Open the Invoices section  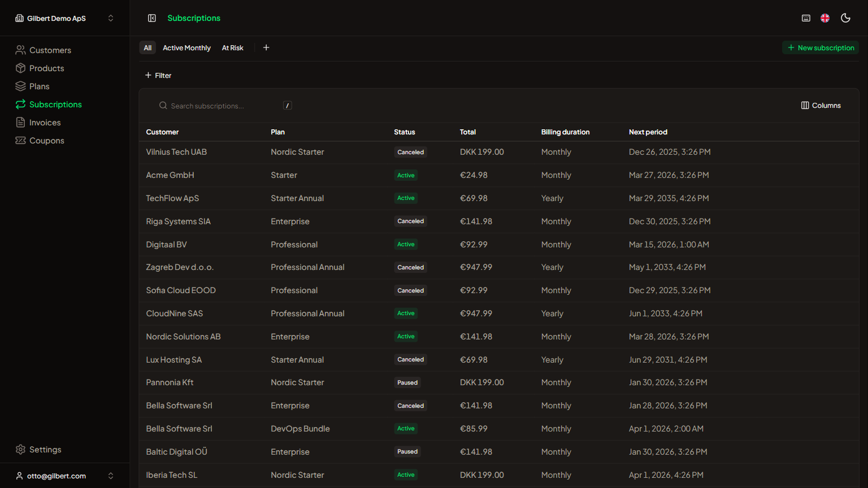20,122
